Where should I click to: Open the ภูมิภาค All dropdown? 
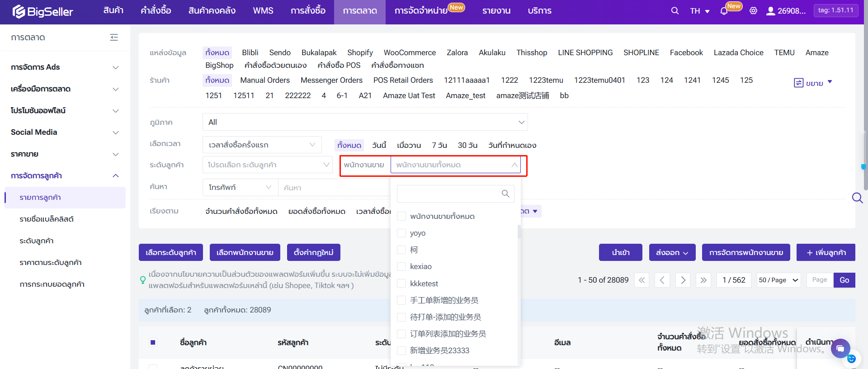click(x=365, y=122)
